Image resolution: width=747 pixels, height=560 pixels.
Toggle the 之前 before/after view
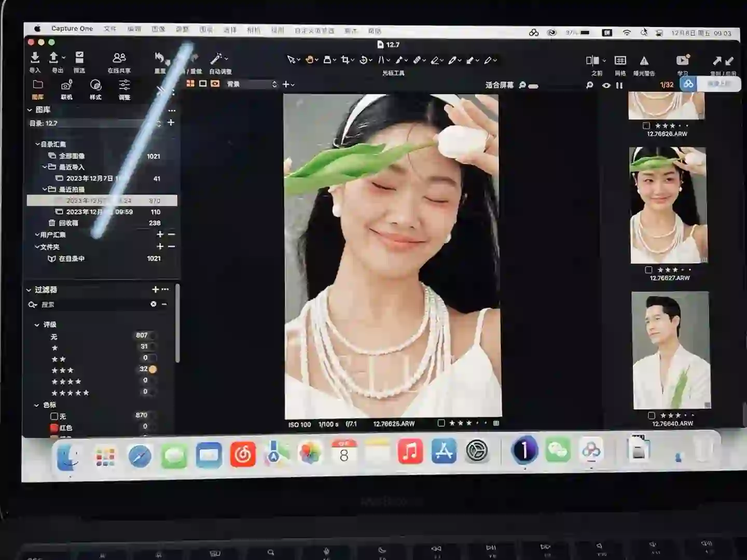pyautogui.click(x=592, y=61)
